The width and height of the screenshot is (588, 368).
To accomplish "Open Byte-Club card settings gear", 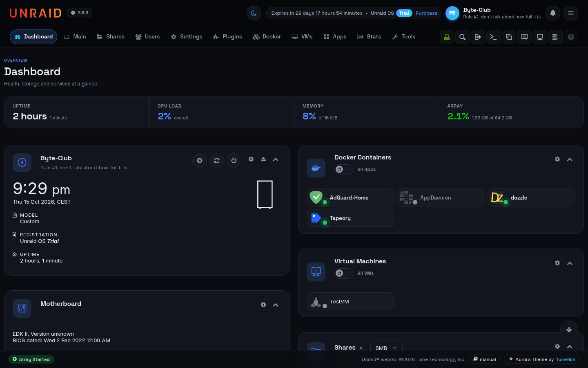I will point(251,159).
